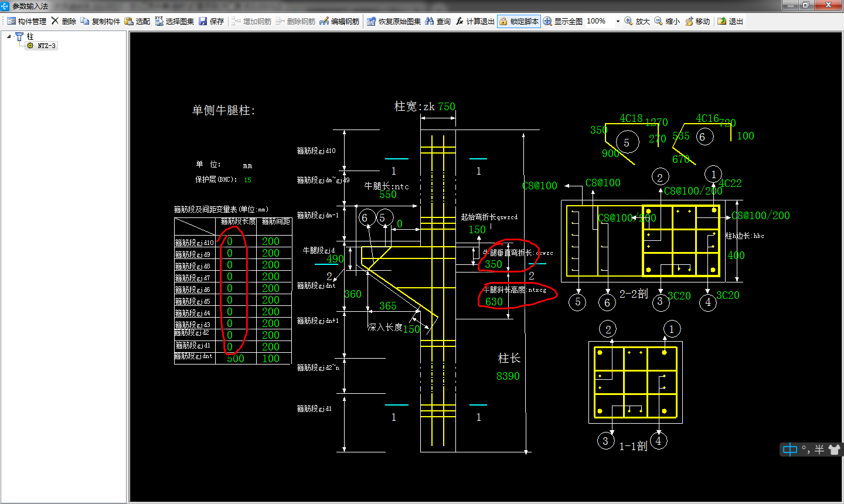Open 编辑钢筋 edit rebar
This screenshot has height=504, width=844.
[x=339, y=21]
